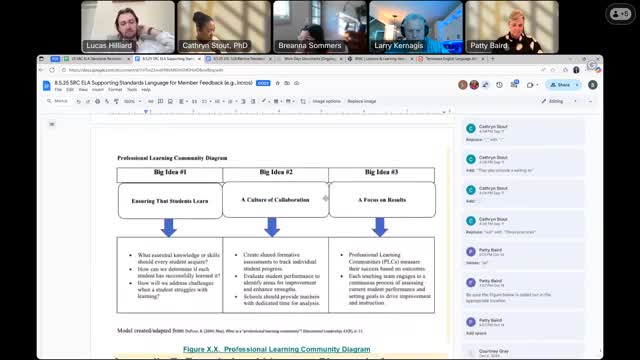Switch to the SRC ELA Standards Revision sheet tab

(x=96, y=59)
